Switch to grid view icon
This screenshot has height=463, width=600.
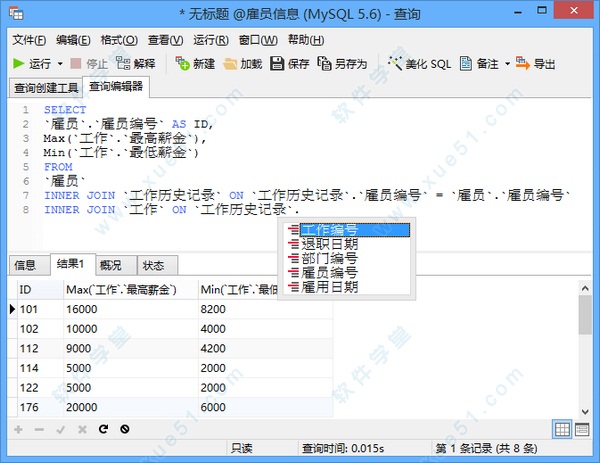562,429
